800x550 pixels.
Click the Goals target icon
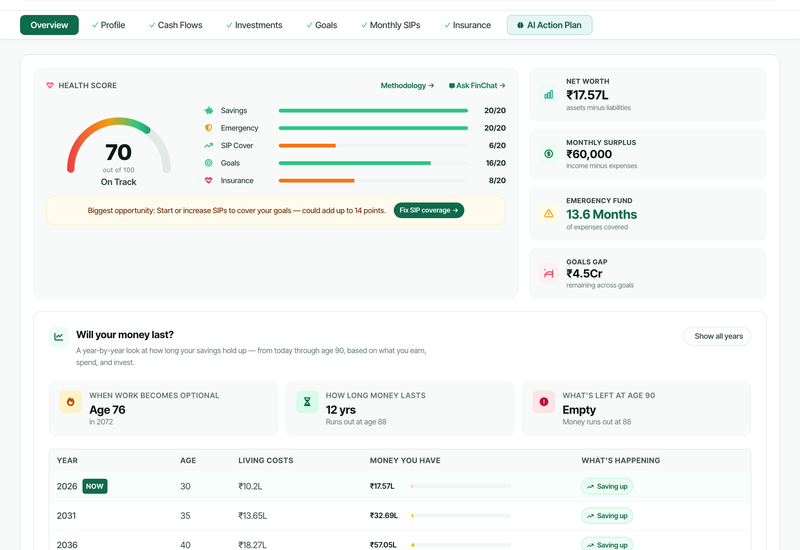tap(209, 163)
